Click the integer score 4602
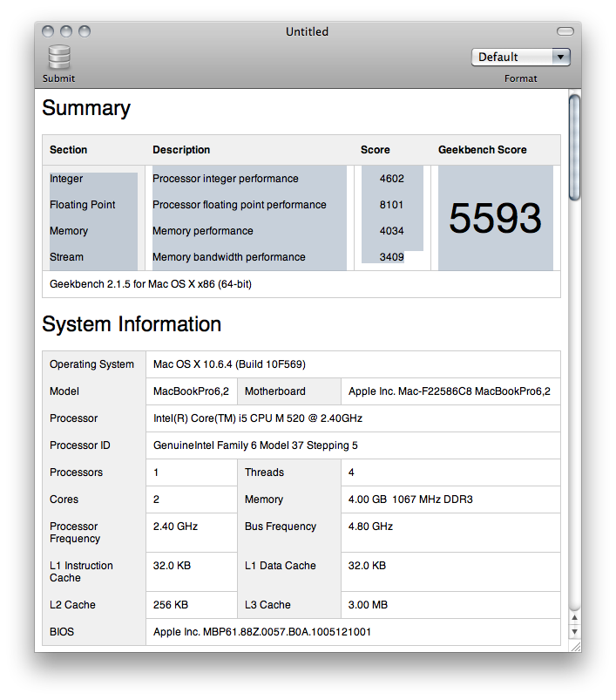The image size is (616, 700). pyautogui.click(x=391, y=179)
